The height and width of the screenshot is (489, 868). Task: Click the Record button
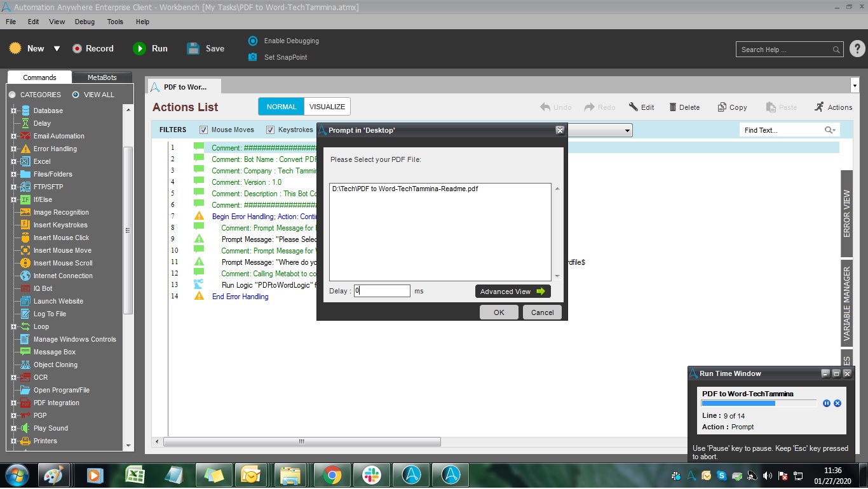93,48
